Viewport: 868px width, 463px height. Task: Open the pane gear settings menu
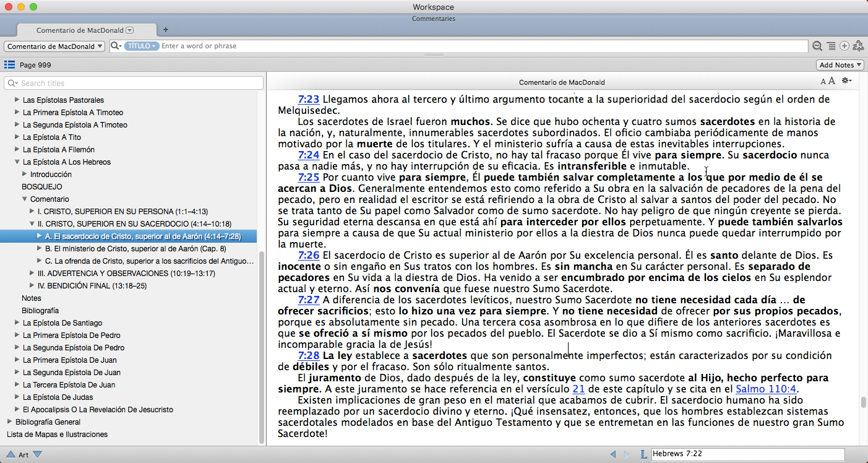847,81
